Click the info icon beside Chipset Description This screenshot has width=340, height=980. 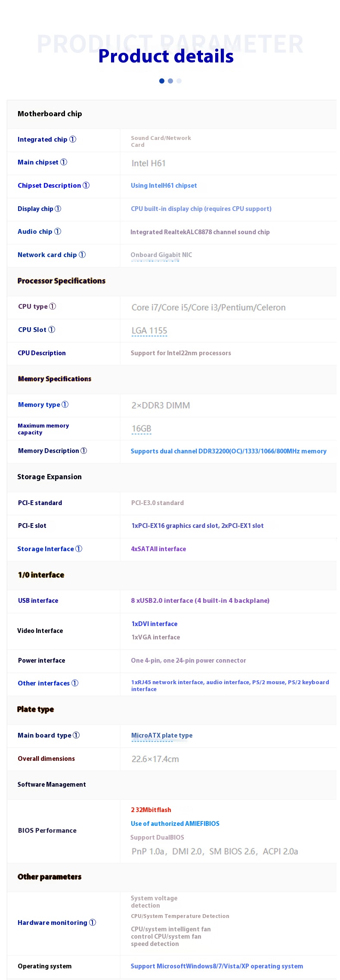tap(86, 185)
